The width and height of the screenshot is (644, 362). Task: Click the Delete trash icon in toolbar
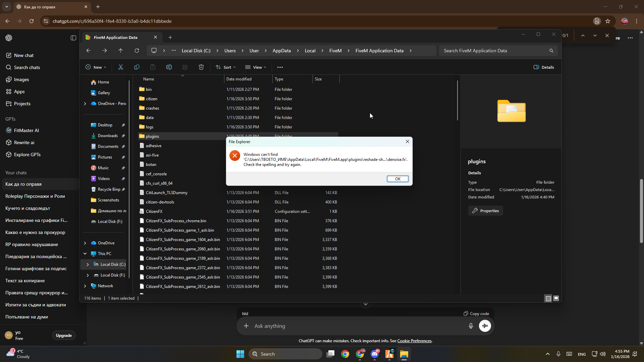tap(201, 67)
